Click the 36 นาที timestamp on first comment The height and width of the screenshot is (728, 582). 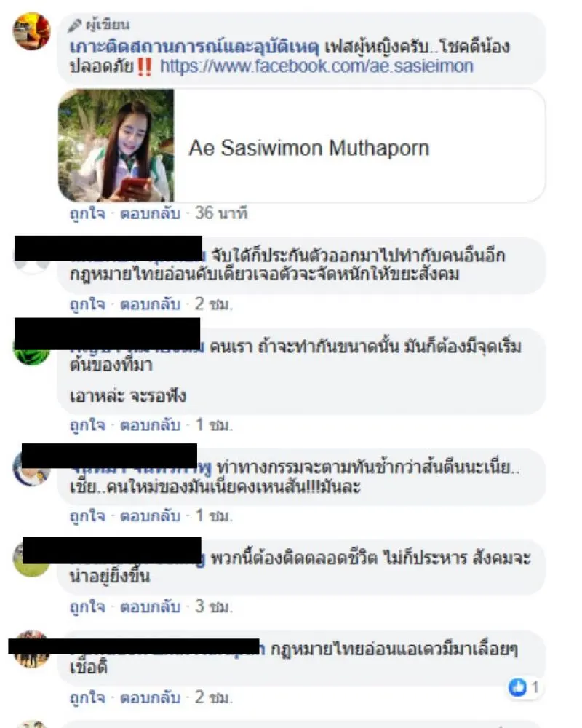[x=221, y=213]
